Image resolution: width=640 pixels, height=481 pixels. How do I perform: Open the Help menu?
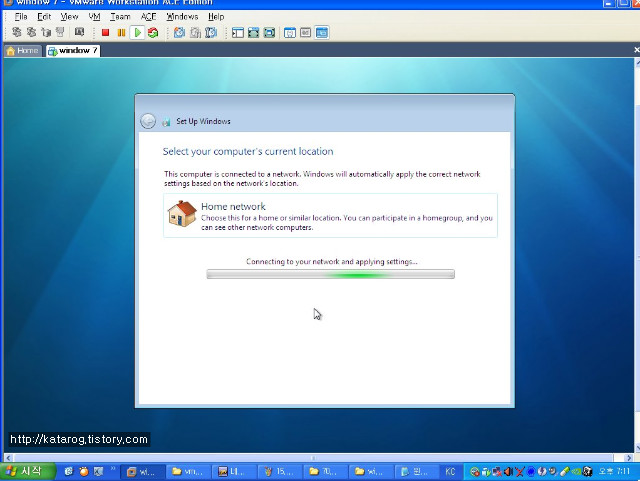[216, 17]
